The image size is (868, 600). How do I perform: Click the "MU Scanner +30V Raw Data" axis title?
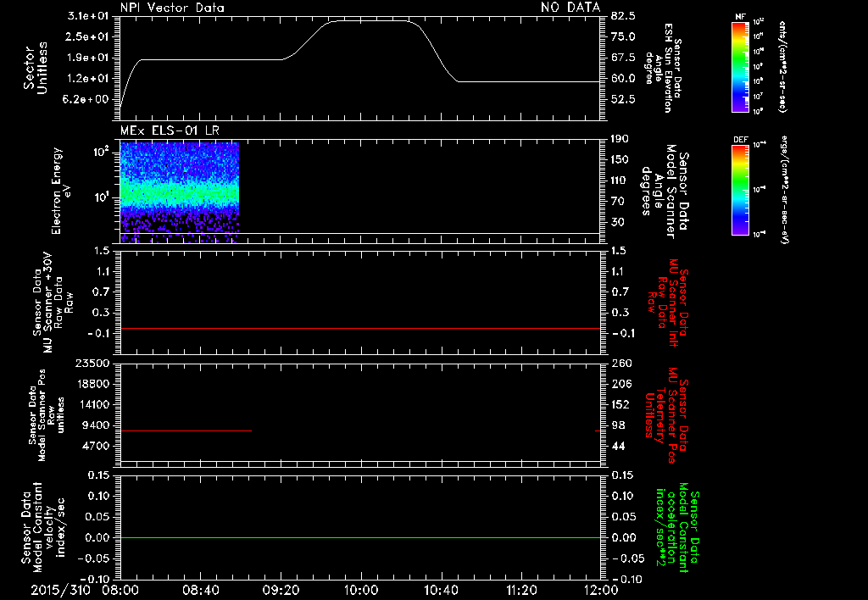[x=53, y=303]
